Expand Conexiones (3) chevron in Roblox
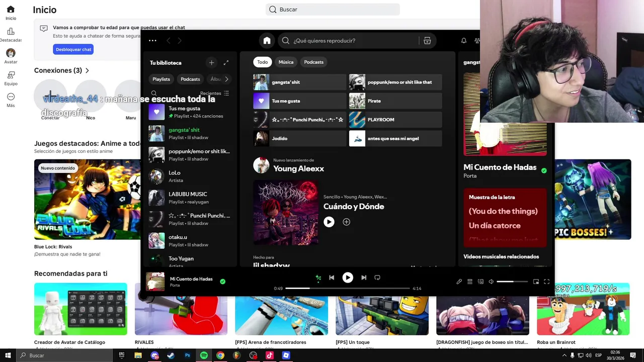Screen dimensions: 644x362 tap(87, 71)
